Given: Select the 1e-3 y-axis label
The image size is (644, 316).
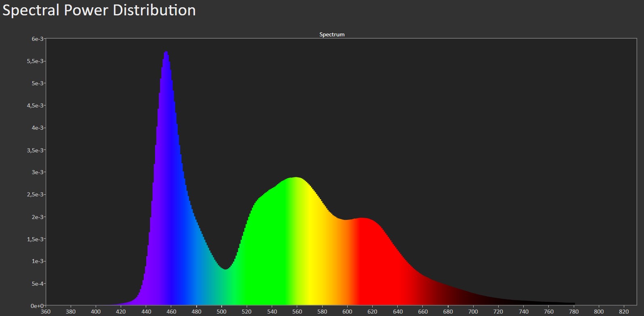Looking at the screenshot, I should point(38,261).
